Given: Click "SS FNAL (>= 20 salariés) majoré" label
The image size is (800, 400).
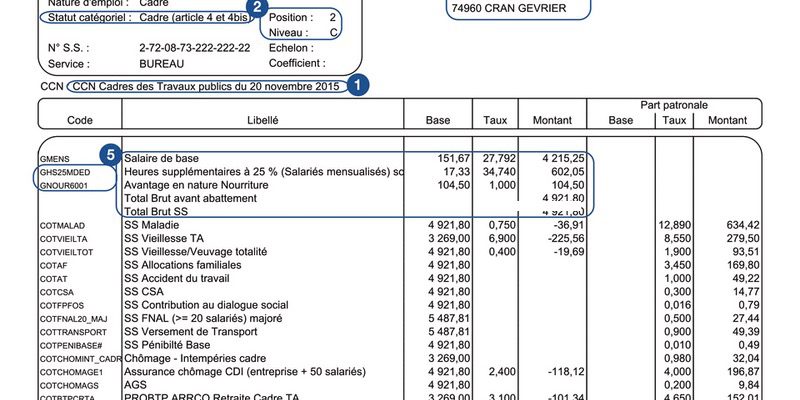Looking at the screenshot, I should [203, 318].
